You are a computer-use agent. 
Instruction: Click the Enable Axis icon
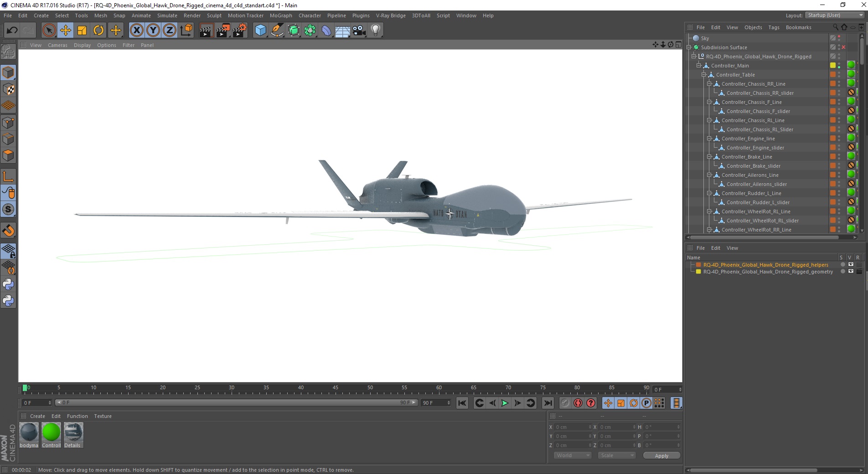click(x=8, y=176)
